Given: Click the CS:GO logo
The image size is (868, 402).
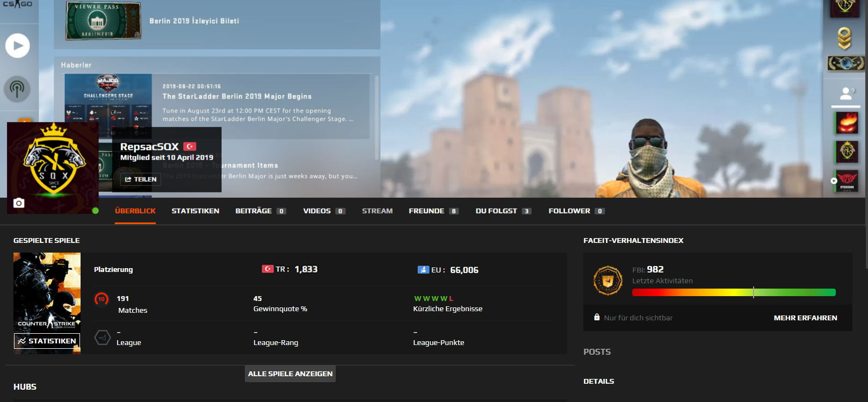Looking at the screenshot, I should point(18,4).
